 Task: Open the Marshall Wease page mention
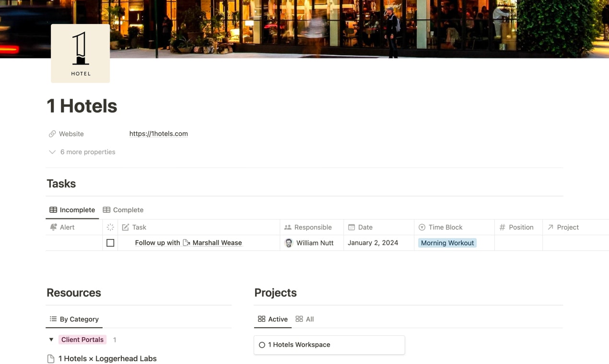[212, 243]
